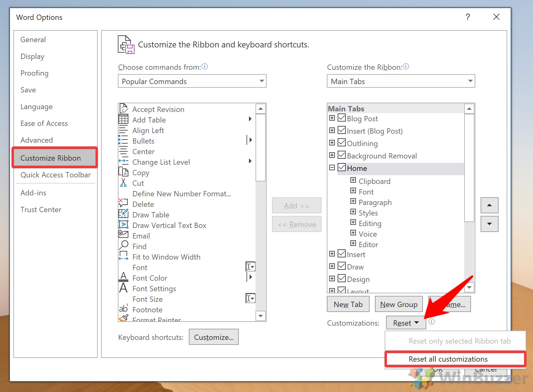Expand the Clipboard group under Home
533x392 pixels.
coord(353,180)
